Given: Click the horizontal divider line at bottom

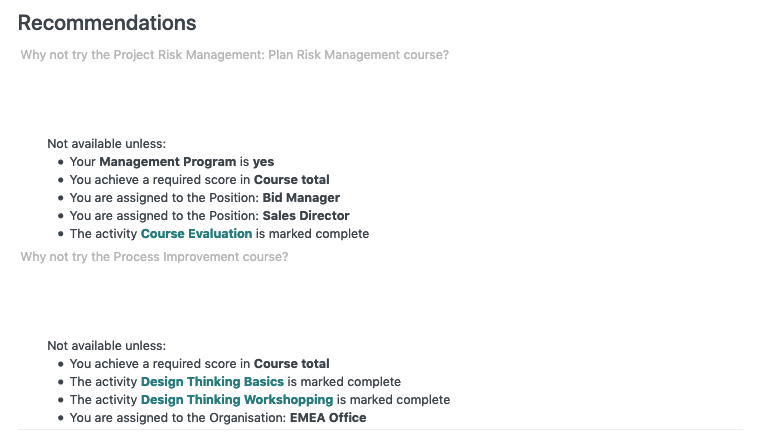Looking at the screenshot, I should (380, 430).
